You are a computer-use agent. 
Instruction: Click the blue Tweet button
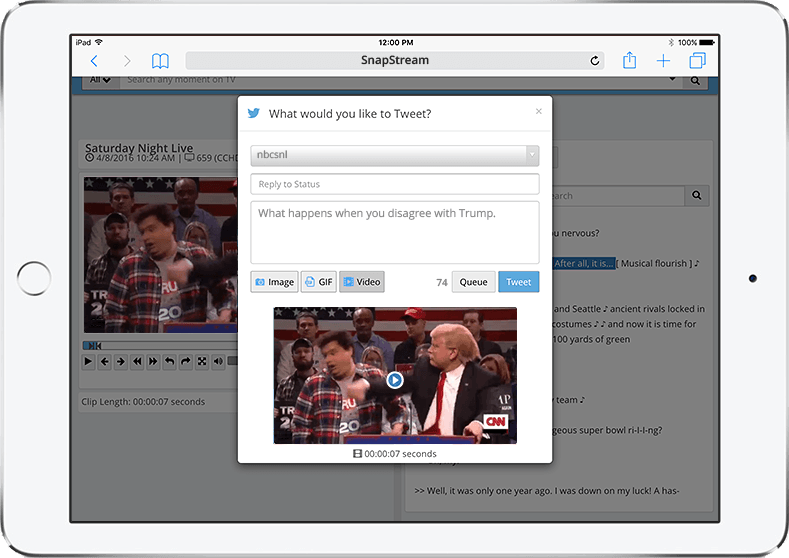coord(518,282)
